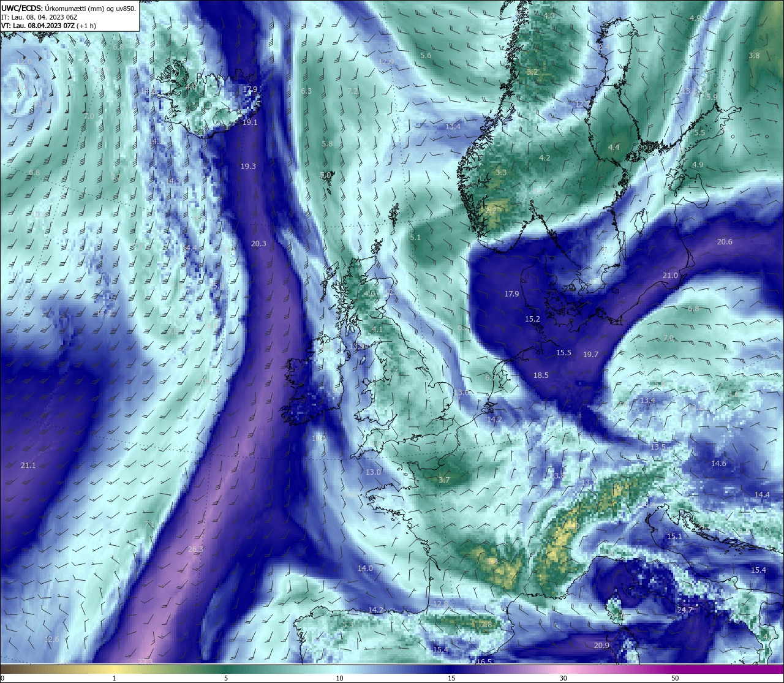784x683 pixels.
Task: Click the 3.7 value on the map
Action: pyautogui.click(x=445, y=480)
